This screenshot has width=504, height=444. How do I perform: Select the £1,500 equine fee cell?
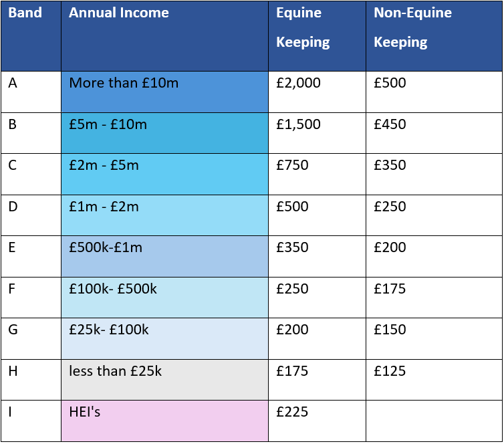coord(317,133)
